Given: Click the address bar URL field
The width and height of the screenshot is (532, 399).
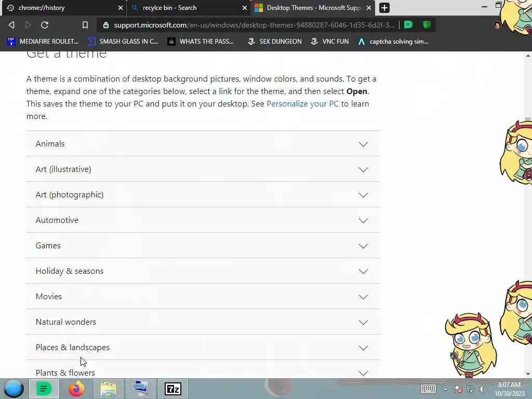Looking at the screenshot, I should click(x=254, y=25).
